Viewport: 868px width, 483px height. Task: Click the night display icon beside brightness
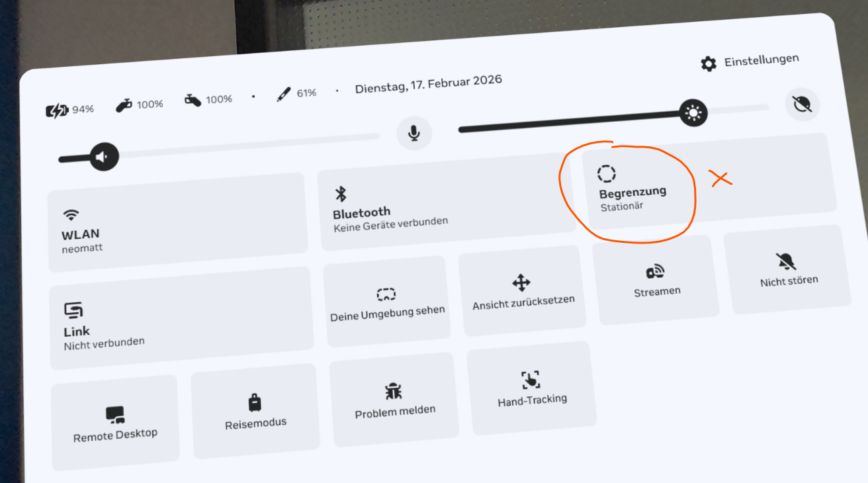click(802, 105)
